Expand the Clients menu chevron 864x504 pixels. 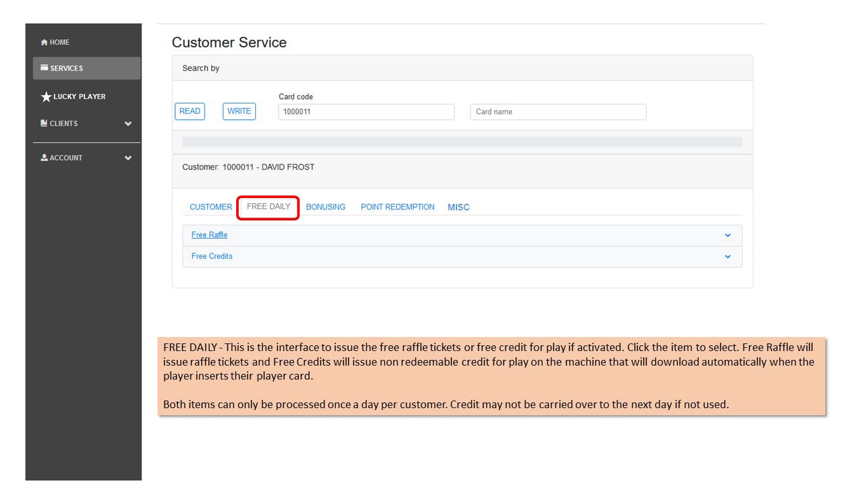pos(128,124)
